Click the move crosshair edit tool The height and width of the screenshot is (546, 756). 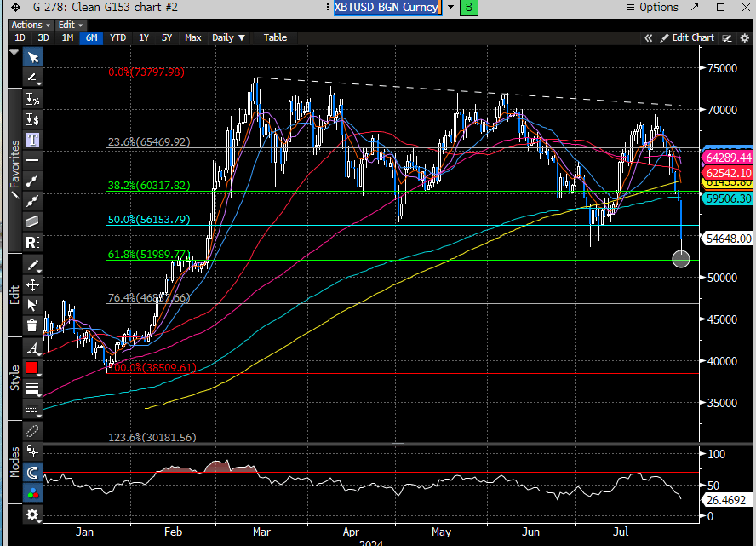[x=32, y=284]
